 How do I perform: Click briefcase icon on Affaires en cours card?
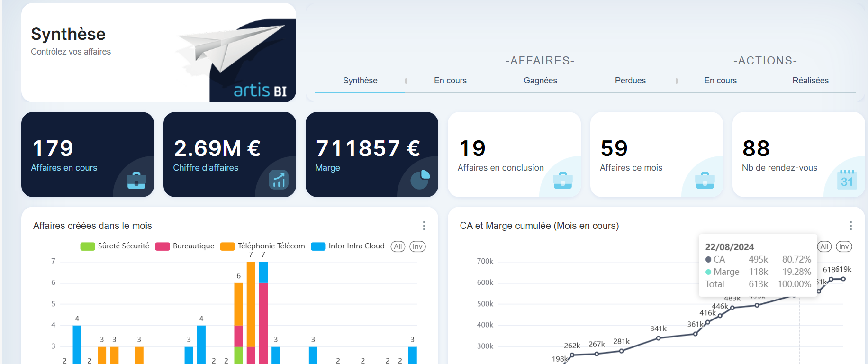(x=136, y=180)
